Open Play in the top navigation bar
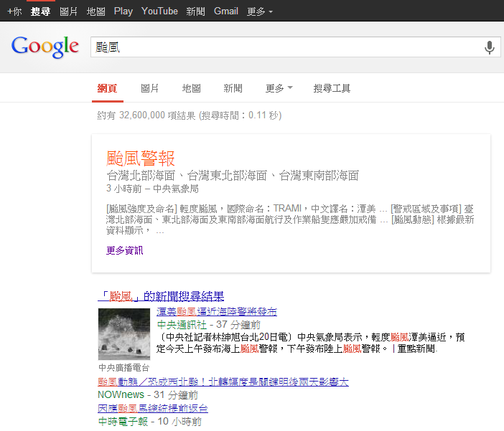Viewport: 504px width, 431px height. [x=123, y=11]
